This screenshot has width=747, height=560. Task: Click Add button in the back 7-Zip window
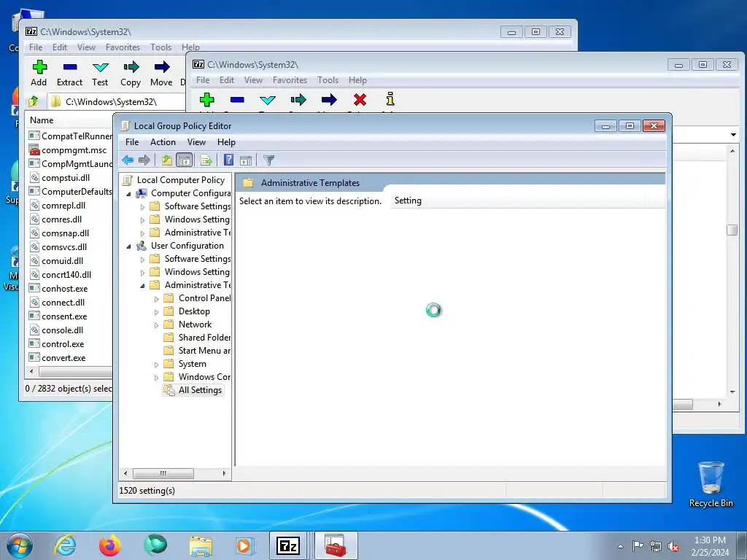39,73
